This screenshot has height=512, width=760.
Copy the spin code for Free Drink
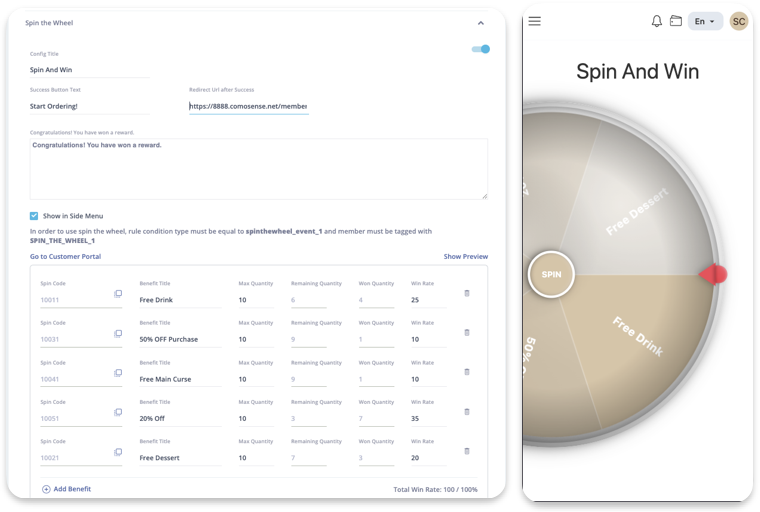[x=118, y=294]
